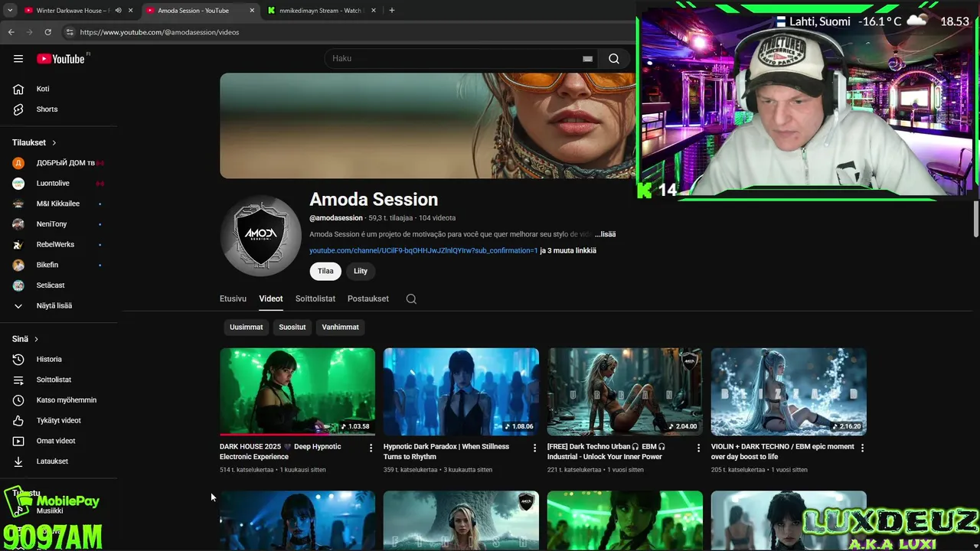
Task: Click the channel banner image
Action: pyautogui.click(x=427, y=126)
